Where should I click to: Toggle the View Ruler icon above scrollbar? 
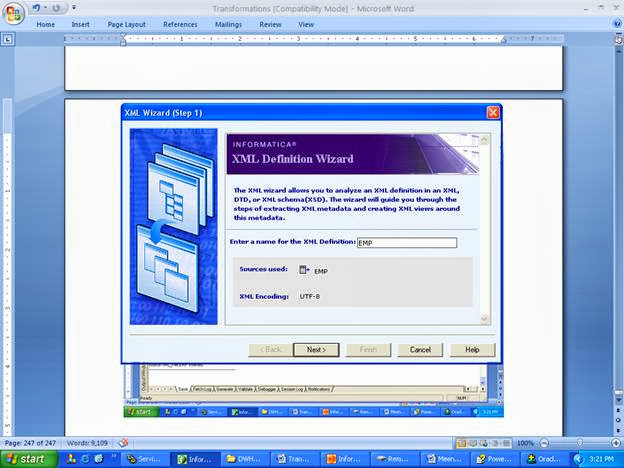tap(619, 39)
